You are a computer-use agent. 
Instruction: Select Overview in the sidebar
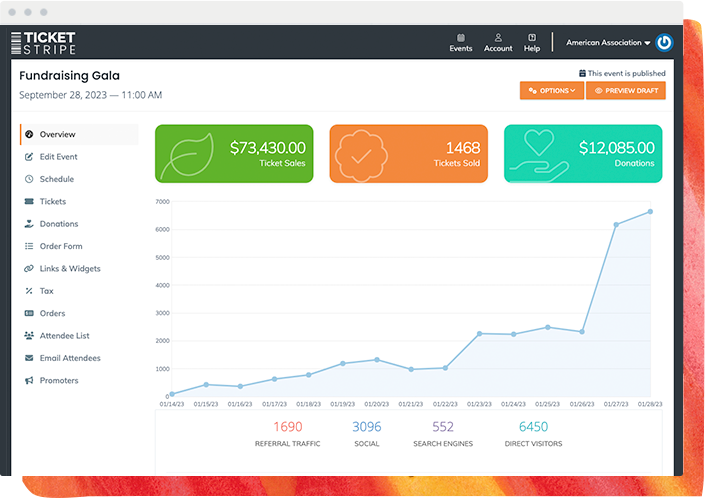pyautogui.click(x=57, y=134)
